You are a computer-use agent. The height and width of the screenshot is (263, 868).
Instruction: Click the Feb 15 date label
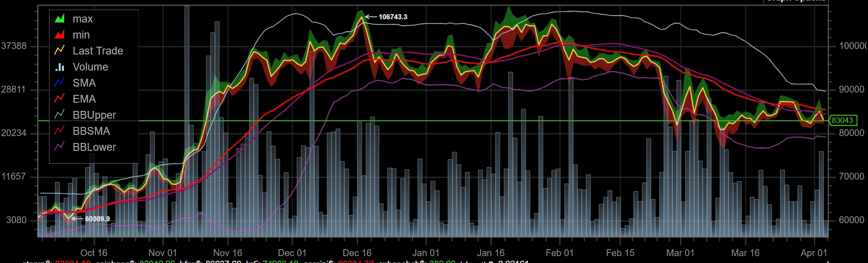click(620, 253)
